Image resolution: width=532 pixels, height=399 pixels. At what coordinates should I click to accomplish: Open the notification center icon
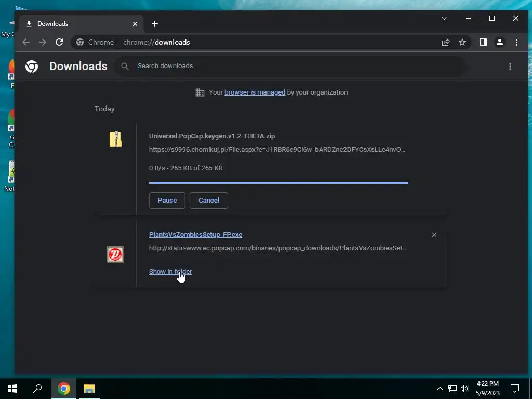point(515,389)
